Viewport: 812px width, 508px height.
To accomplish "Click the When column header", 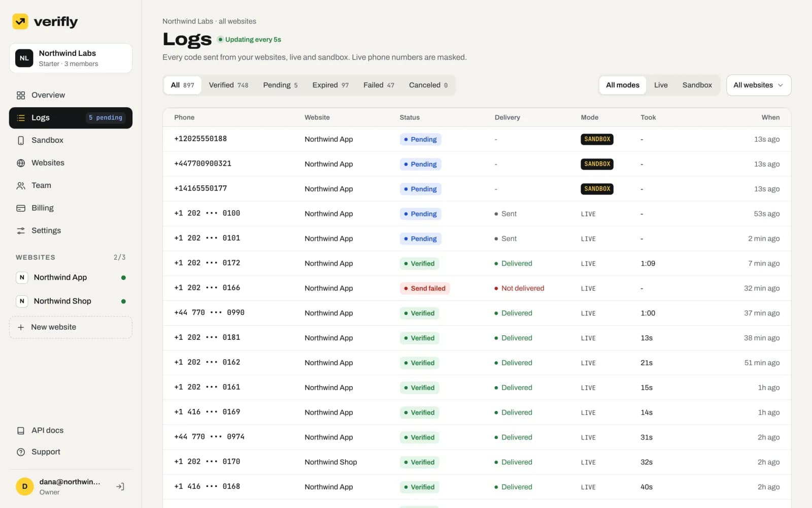I will pyautogui.click(x=770, y=117).
